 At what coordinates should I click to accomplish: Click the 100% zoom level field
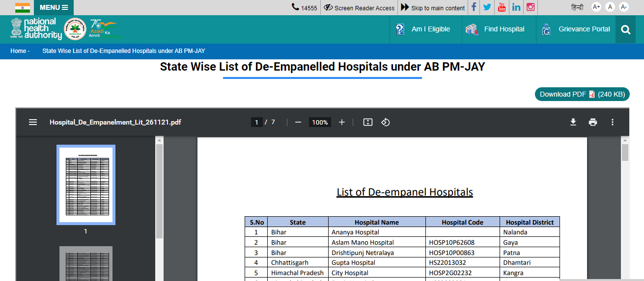point(320,122)
